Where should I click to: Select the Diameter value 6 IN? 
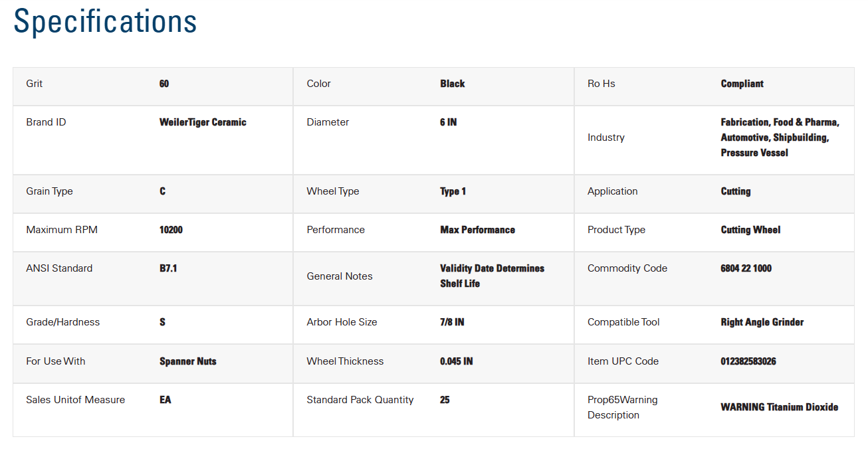448,122
